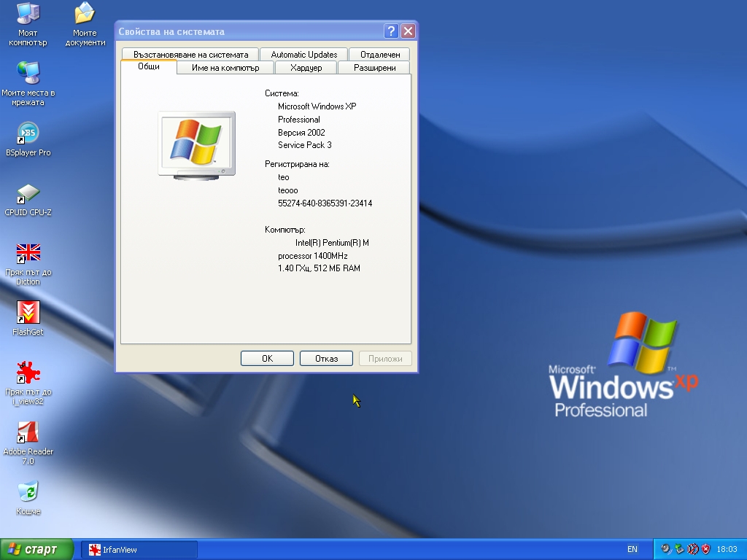Select the i_view32 shortcut icon
The image size is (747, 560).
(28, 384)
